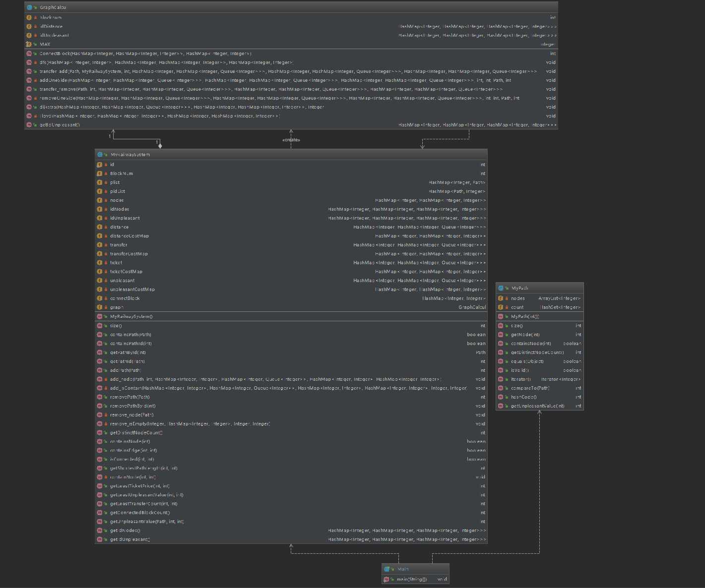Select the dfs method row
This screenshot has height=588, width=705.
pos(291,62)
